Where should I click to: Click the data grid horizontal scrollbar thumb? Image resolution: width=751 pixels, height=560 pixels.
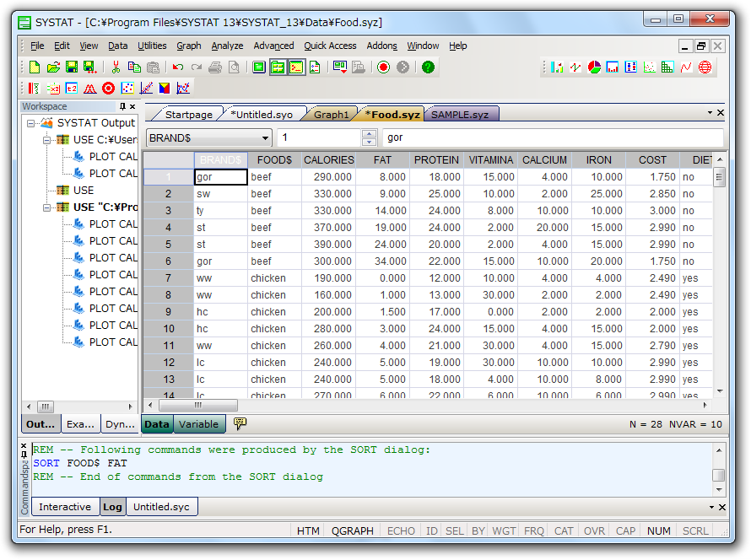(x=197, y=406)
